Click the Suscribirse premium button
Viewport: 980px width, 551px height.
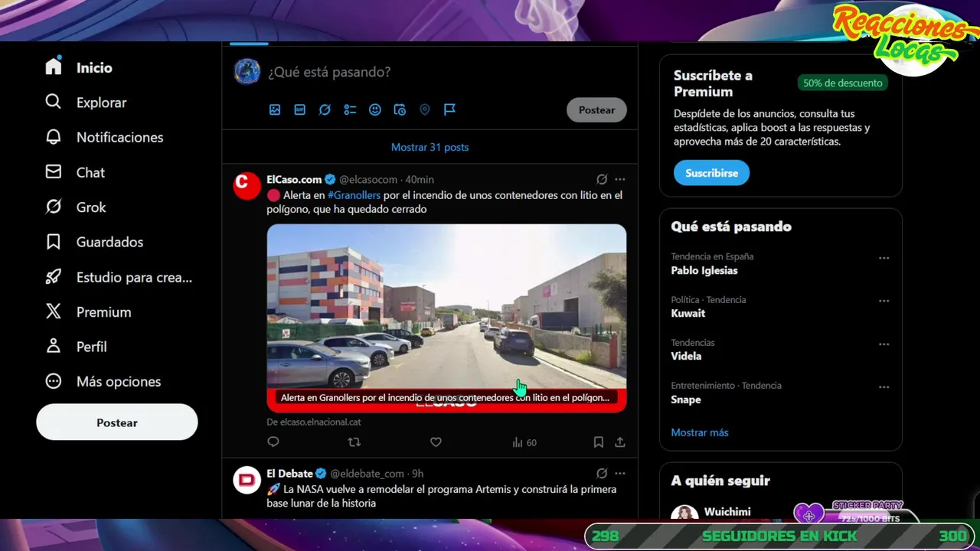(x=711, y=173)
